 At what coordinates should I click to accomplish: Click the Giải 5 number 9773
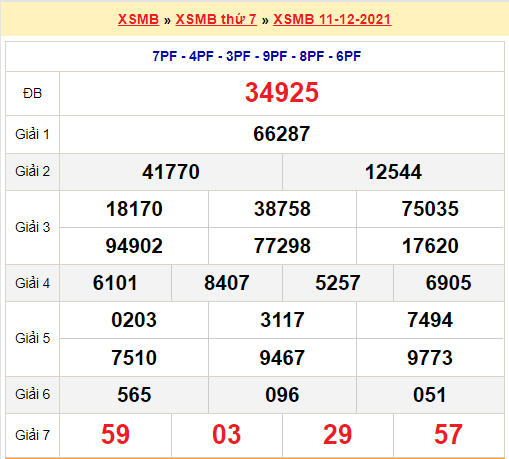pyautogui.click(x=430, y=358)
